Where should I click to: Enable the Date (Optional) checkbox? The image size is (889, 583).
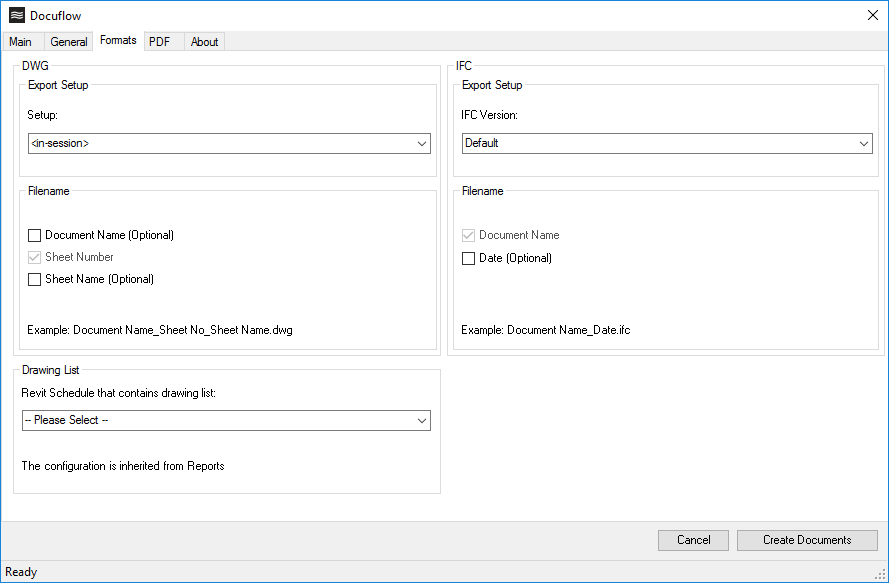tap(468, 257)
